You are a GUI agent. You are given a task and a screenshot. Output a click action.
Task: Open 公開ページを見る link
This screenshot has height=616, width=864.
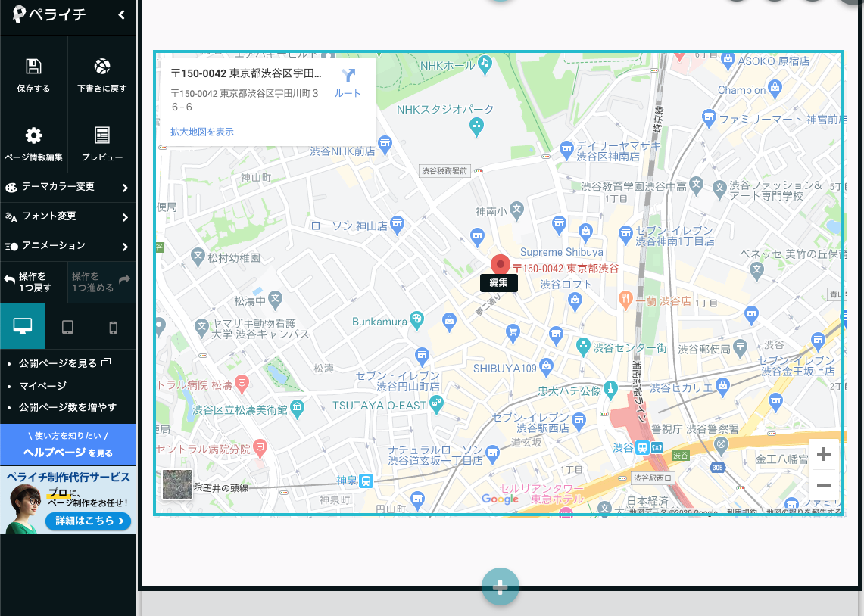click(x=64, y=363)
